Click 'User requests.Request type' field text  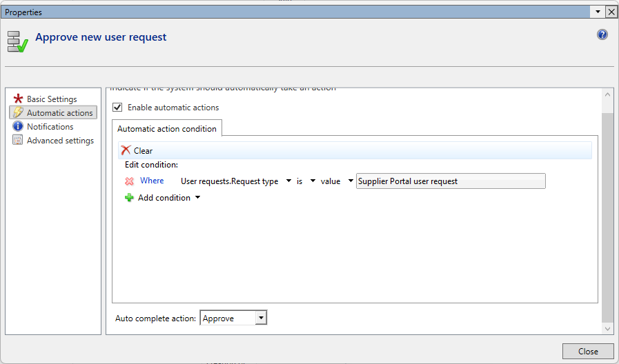pyautogui.click(x=229, y=181)
